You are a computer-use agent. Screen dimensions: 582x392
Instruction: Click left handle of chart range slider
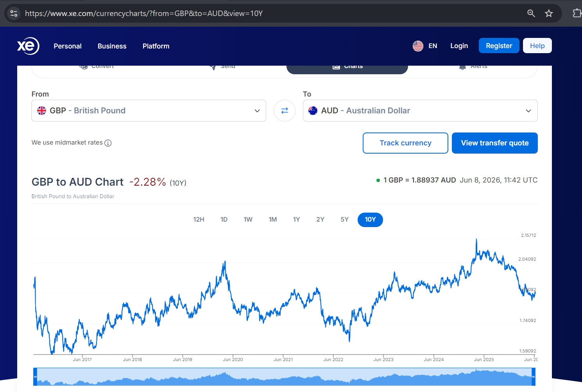(35, 377)
